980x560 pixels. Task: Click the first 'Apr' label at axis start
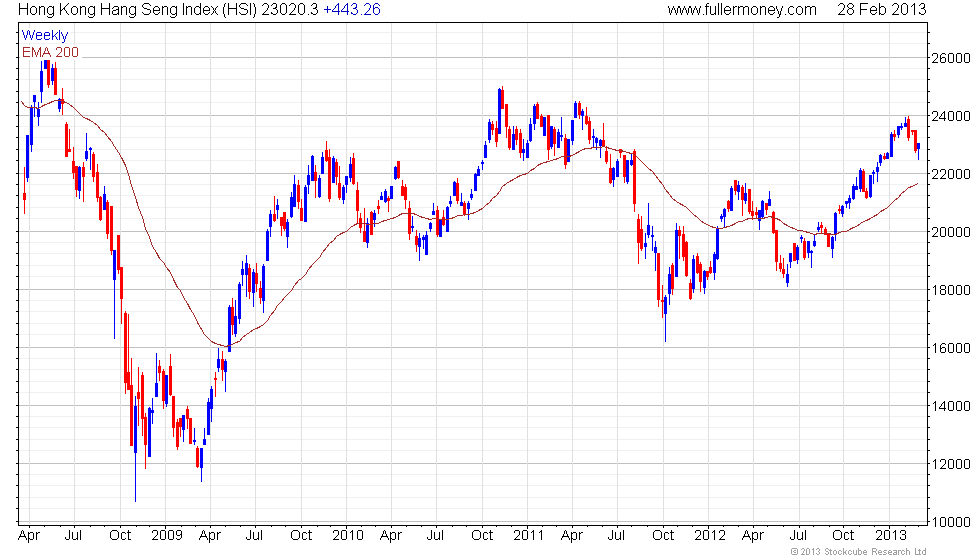pos(29,536)
